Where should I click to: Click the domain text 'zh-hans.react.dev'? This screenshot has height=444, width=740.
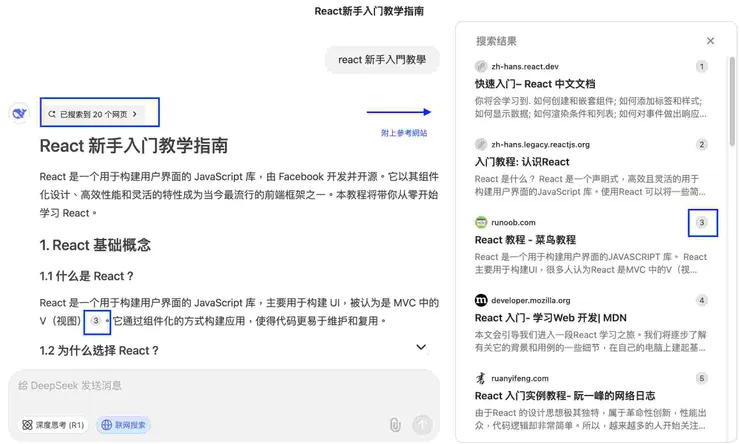click(x=525, y=67)
